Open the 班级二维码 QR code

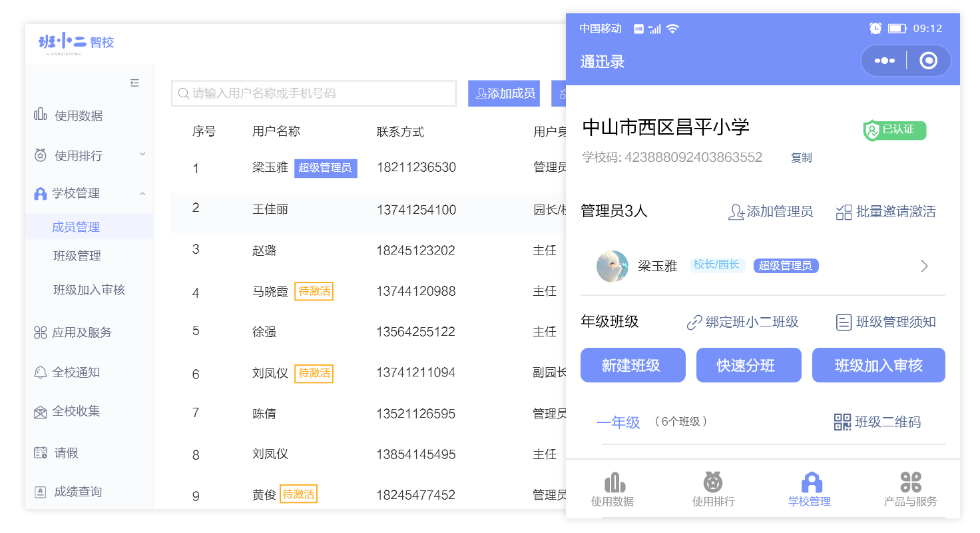click(877, 422)
